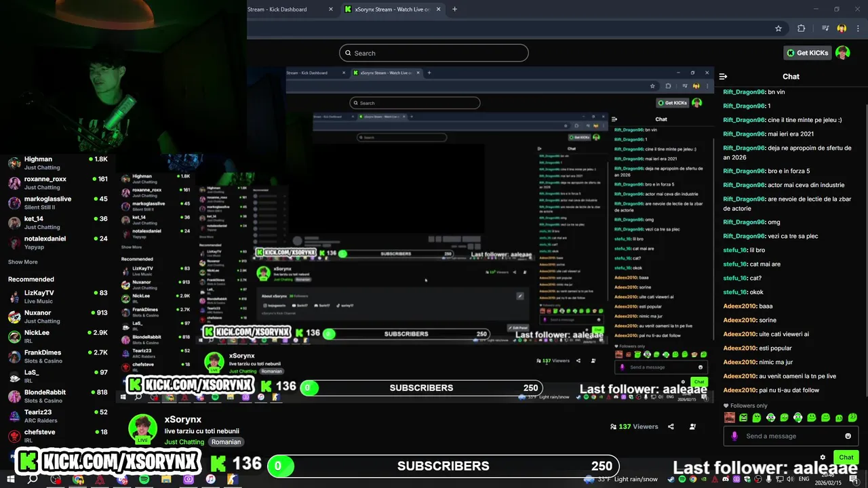Open Chrome's three-dot menu
This screenshot has width=868, height=488.
click(x=857, y=28)
